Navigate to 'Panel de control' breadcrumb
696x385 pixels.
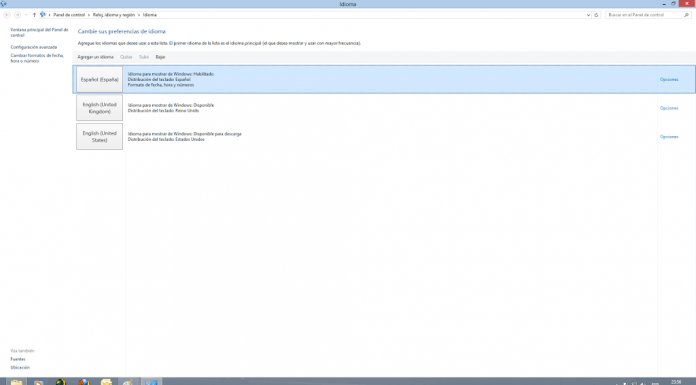point(69,15)
